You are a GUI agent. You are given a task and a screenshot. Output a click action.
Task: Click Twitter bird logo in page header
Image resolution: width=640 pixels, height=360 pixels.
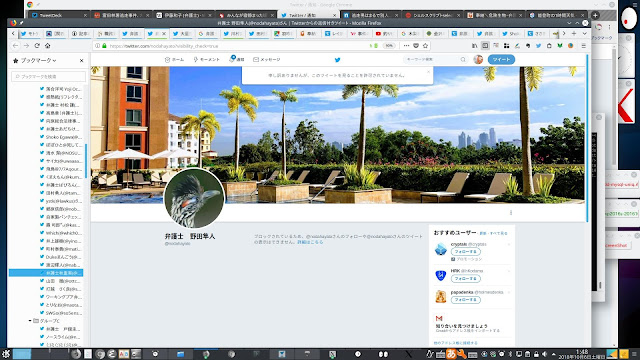(x=338, y=60)
